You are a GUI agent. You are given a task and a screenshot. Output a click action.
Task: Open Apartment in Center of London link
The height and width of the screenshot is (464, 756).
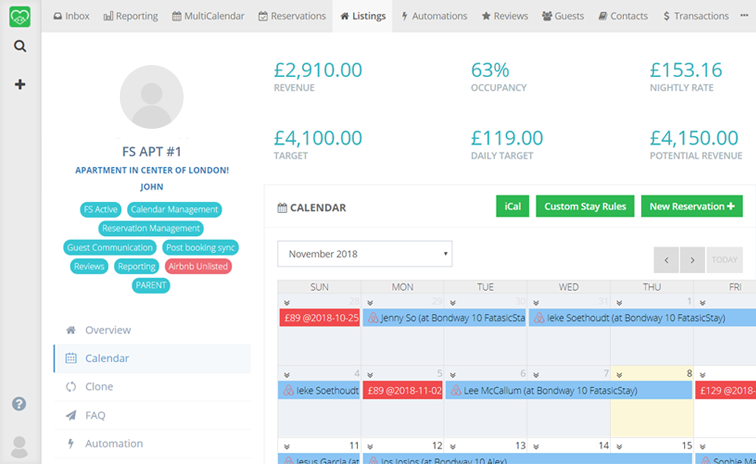point(152,170)
